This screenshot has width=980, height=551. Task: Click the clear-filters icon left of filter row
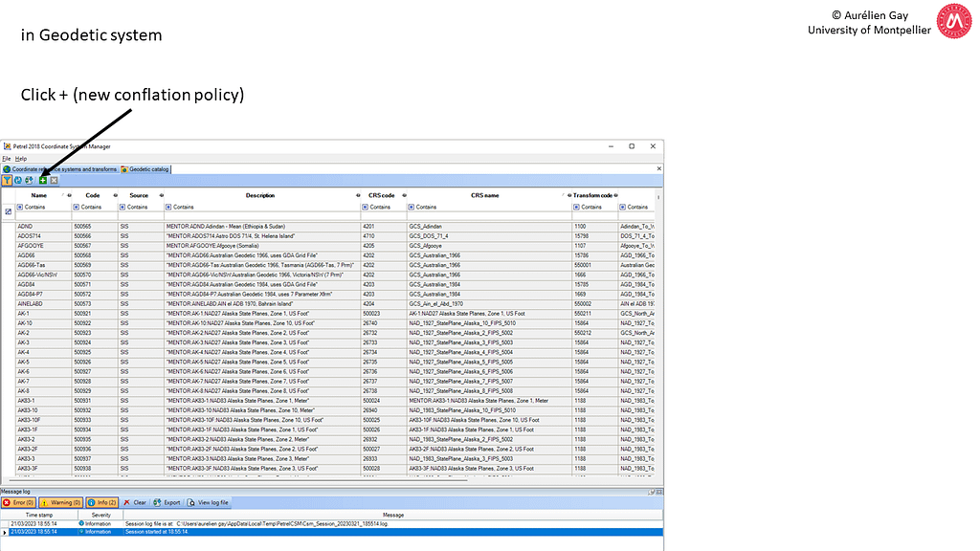[8, 211]
